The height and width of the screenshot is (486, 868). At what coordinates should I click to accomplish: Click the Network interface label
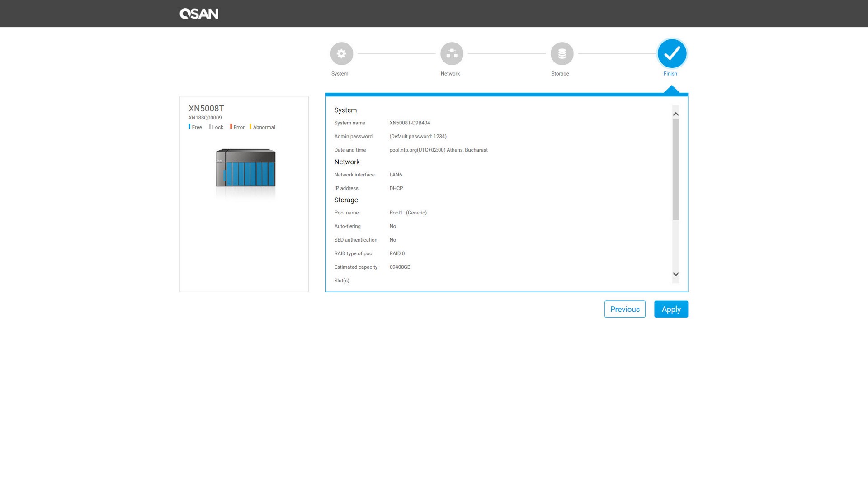(354, 175)
